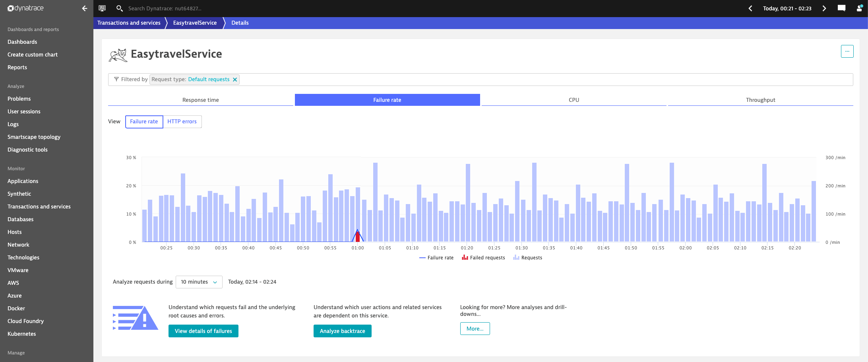Open Databases in sidebar
Viewport: 868px width, 362px height.
point(20,219)
